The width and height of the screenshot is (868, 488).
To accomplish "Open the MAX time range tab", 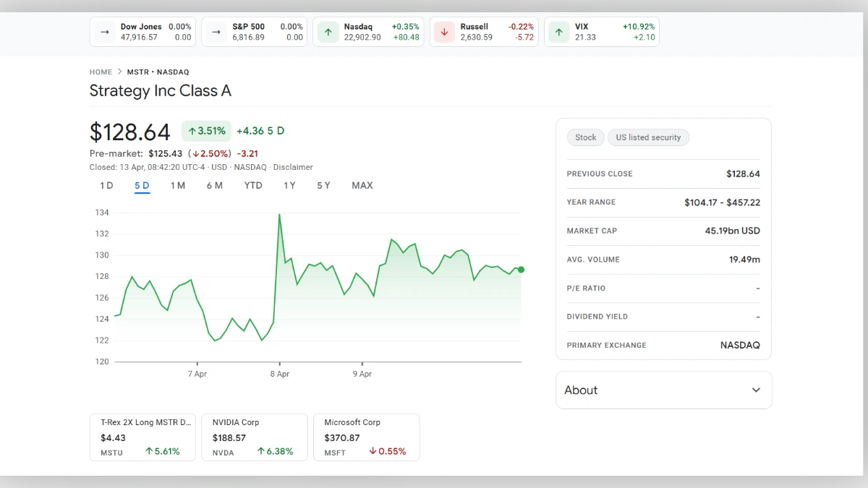I will [362, 185].
